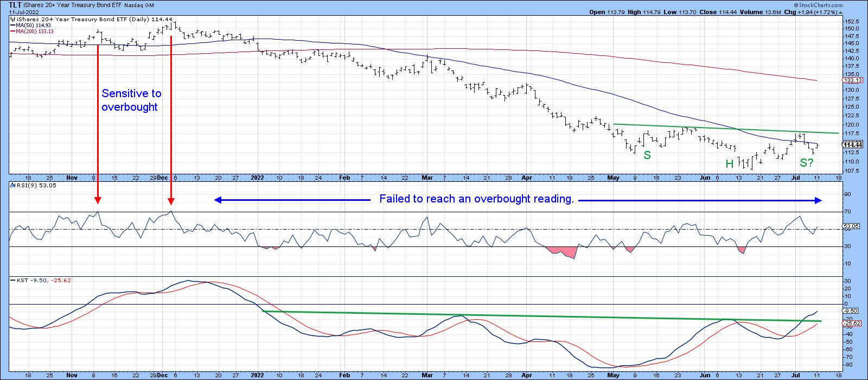Click the RSI(9) indicator area icon
Viewport: 868px width, 380px height.
pyautogui.click(x=13, y=186)
